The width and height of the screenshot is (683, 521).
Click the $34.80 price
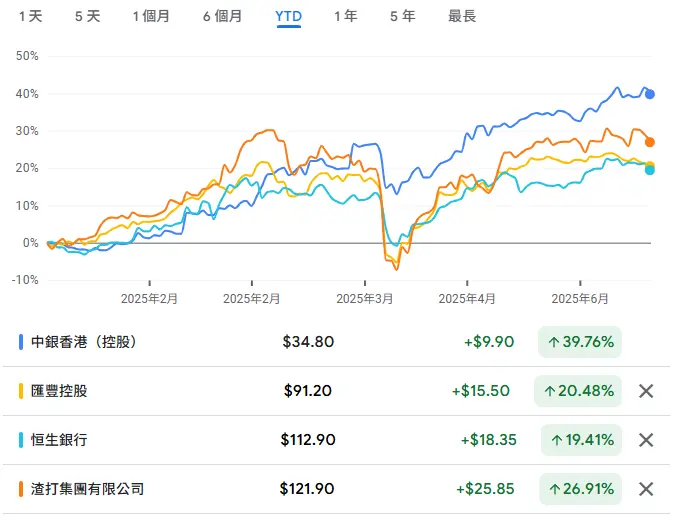click(308, 342)
